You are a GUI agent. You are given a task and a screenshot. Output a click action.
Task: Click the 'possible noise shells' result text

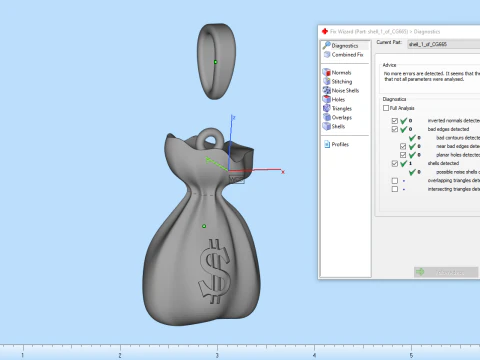458,172
